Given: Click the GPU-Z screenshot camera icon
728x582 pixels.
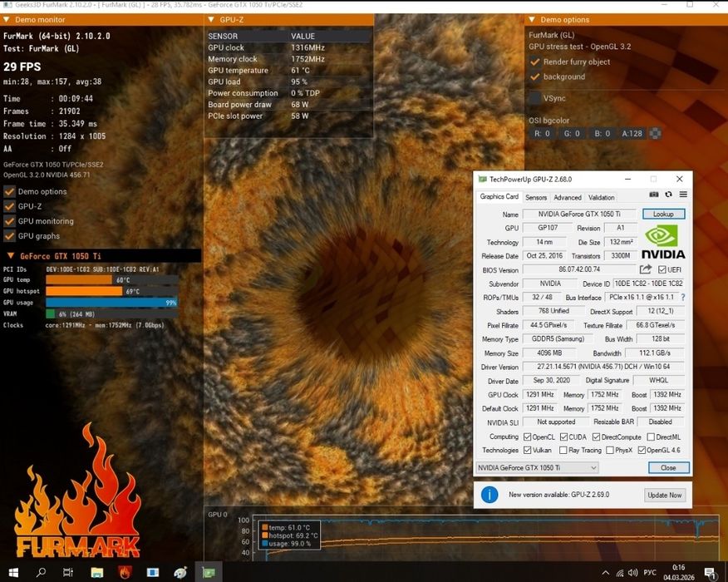Looking at the screenshot, I should tap(654, 195).
